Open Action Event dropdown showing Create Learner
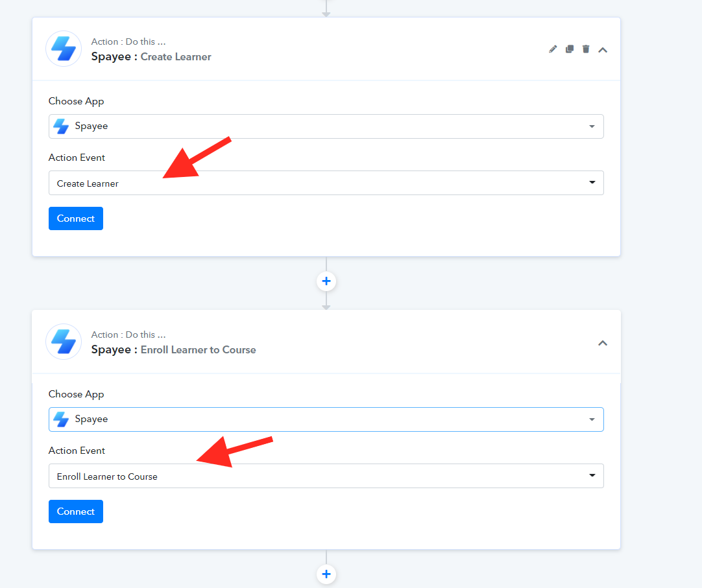Screen dimensions: 702x588 pos(326,183)
